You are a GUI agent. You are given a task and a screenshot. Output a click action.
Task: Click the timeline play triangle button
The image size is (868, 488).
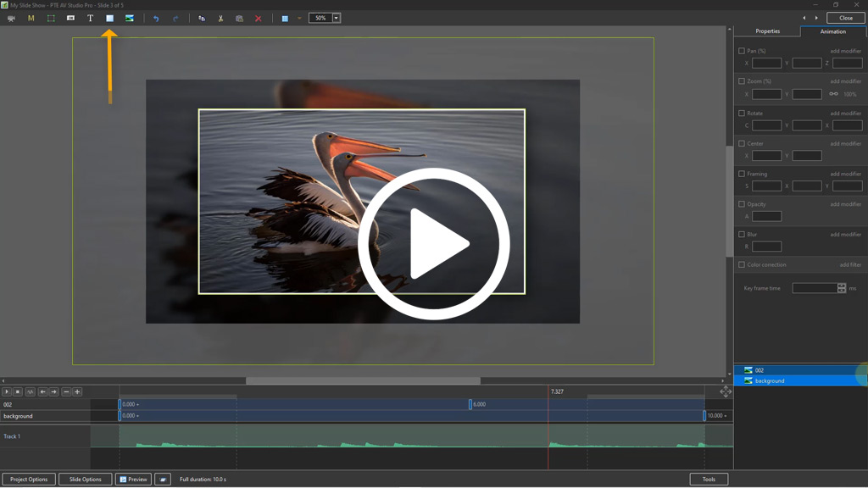coord(7,391)
